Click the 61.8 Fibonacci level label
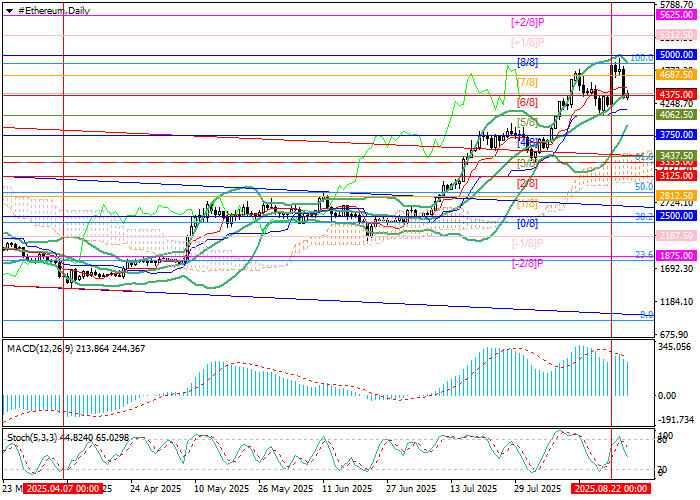Screen dimensions: 700x500 [x=644, y=157]
